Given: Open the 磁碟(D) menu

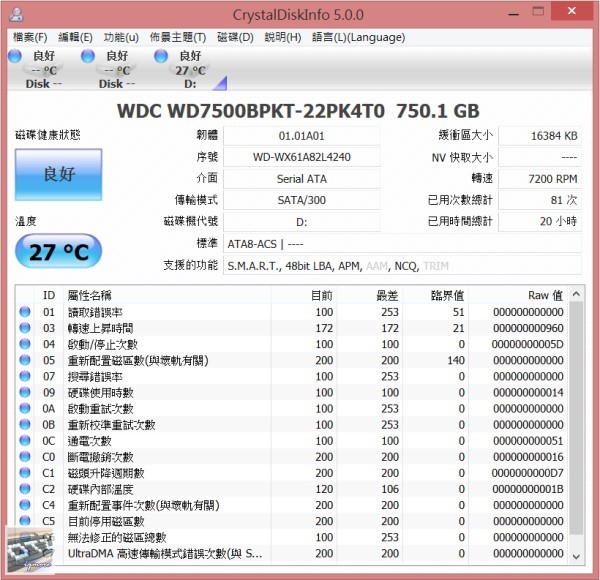Looking at the screenshot, I should tap(235, 37).
